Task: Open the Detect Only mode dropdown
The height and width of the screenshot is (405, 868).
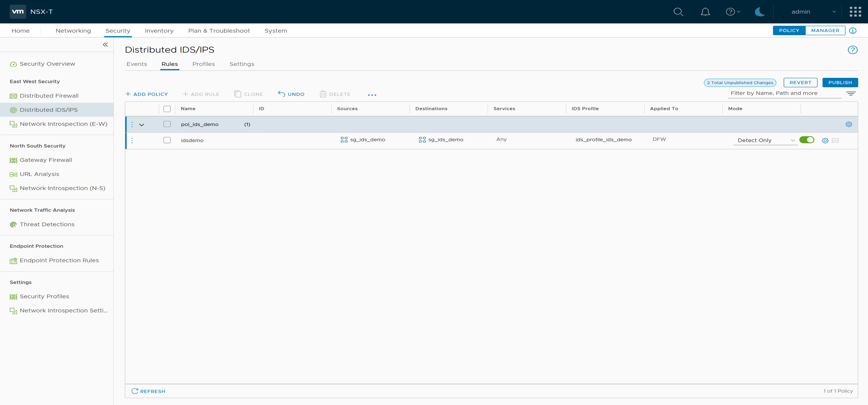Action: [x=765, y=141]
